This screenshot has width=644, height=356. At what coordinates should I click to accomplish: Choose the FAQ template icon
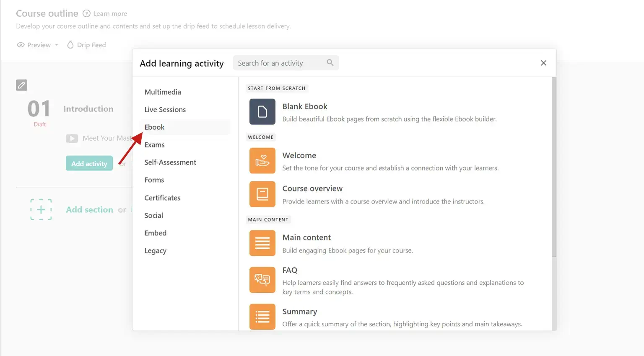click(262, 280)
